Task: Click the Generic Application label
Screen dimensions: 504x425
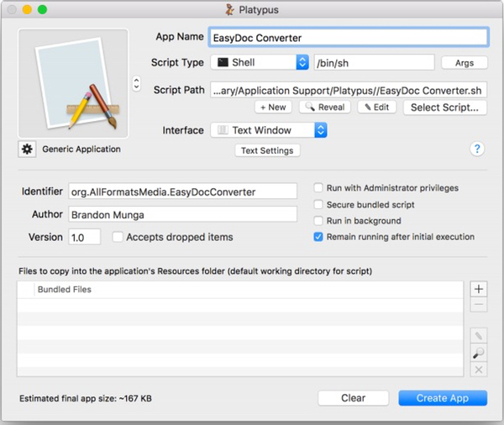Action: (x=81, y=150)
